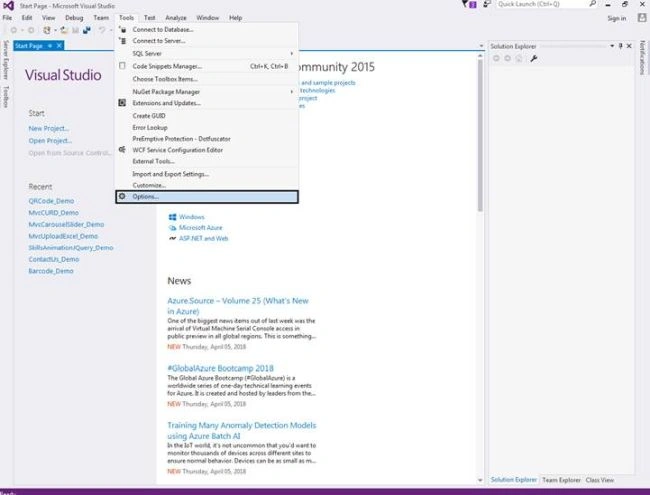This screenshot has height=495, width=650.
Task: Click the Open File toolbar icon
Action: [x=64, y=30]
